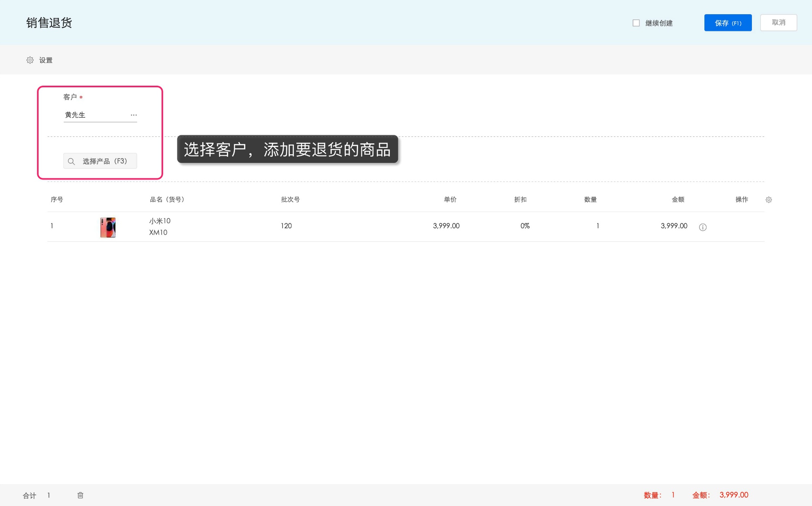Viewport: 812px width, 506px height.
Task: Enable the 继续创建 checkbox
Action: [x=636, y=23]
